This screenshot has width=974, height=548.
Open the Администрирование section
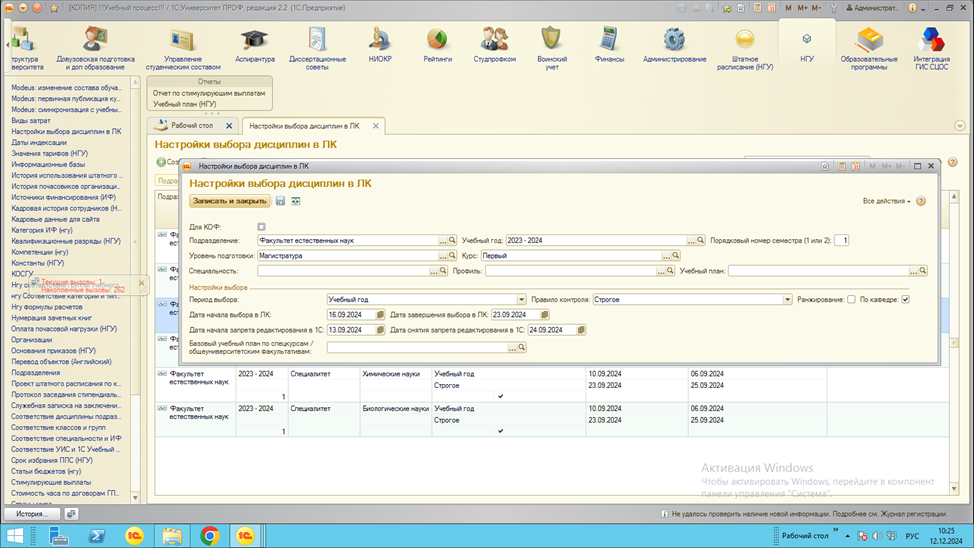[674, 46]
